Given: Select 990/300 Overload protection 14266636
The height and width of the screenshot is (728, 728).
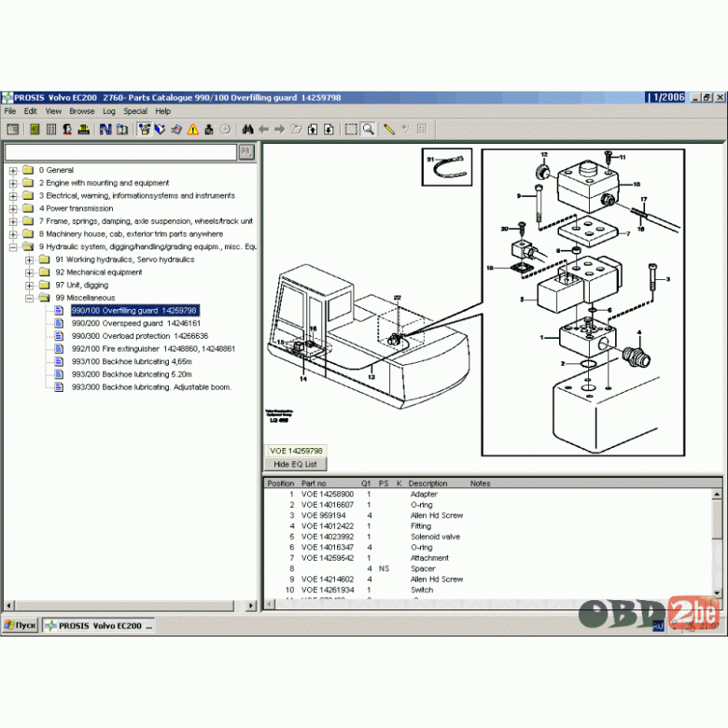Looking at the screenshot, I should (140, 336).
